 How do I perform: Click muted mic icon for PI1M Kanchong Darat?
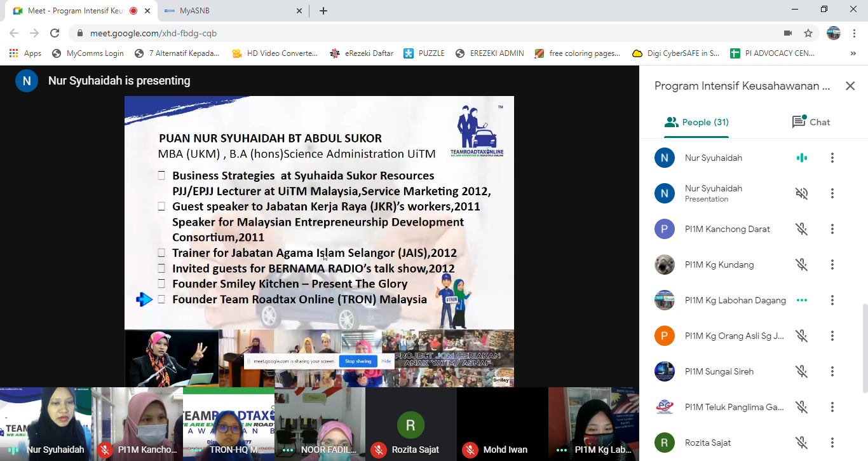tap(802, 229)
